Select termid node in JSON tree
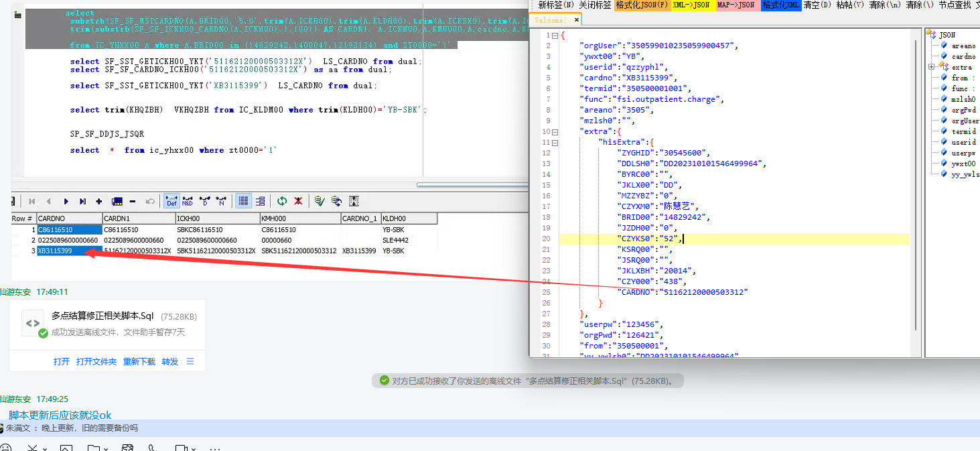This screenshot has width=980, height=451. coord(963,131)
